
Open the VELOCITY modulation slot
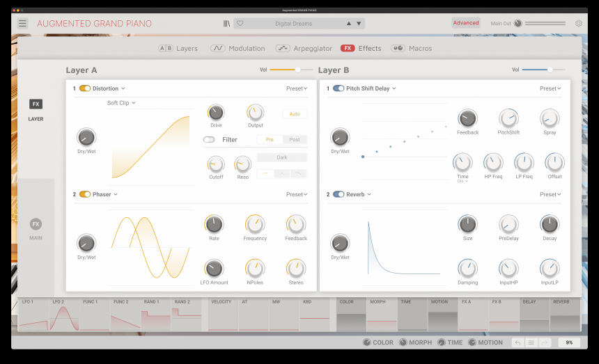click(x=223, y=315)
